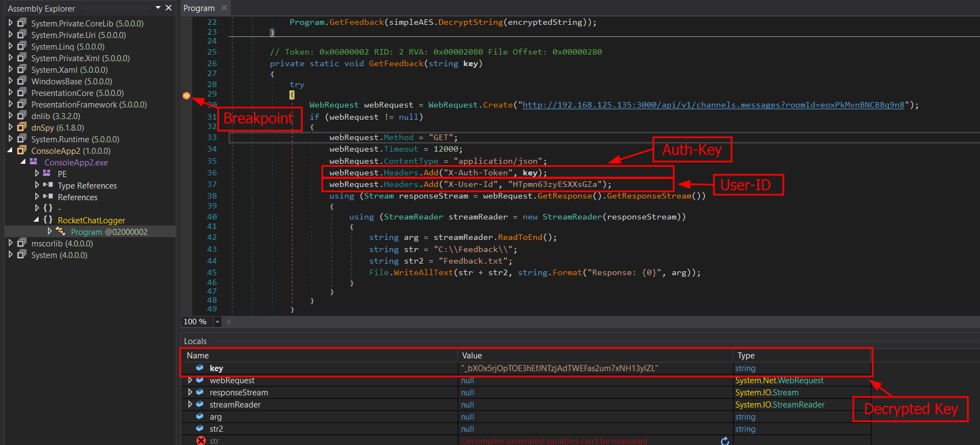
Task: Click the Program class icon in tree
Action: (61, 232)
